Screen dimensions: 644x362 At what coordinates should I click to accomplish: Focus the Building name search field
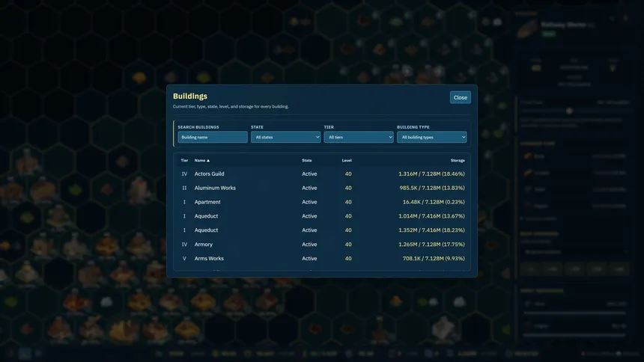pos(213,137)
